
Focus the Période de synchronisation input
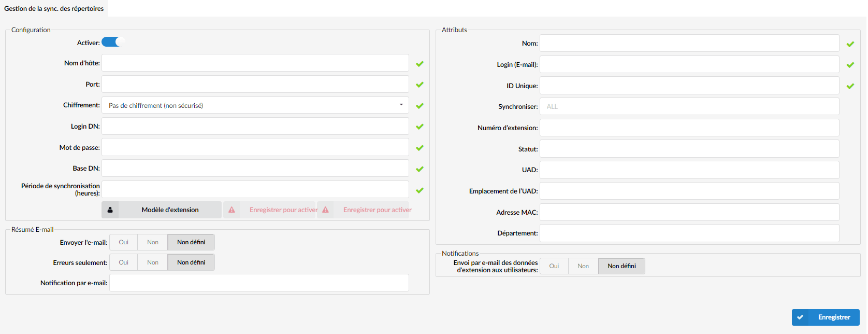(x=255, y=189)
